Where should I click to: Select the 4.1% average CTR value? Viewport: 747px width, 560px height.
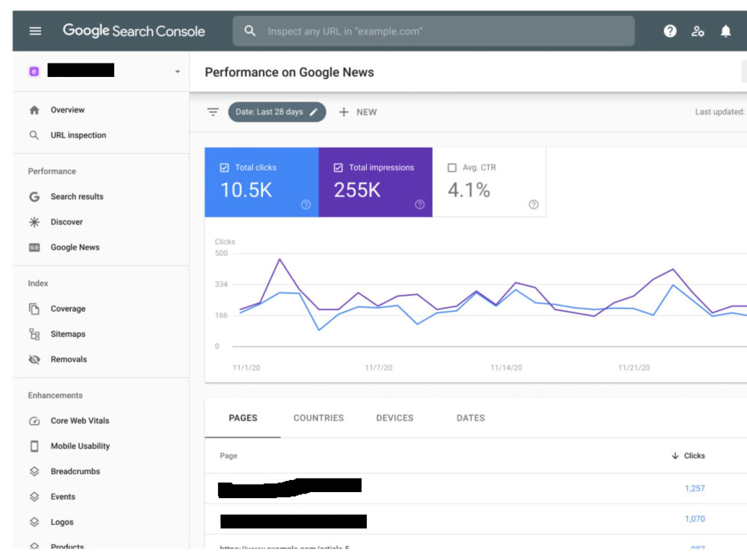[x=469, y=190]
